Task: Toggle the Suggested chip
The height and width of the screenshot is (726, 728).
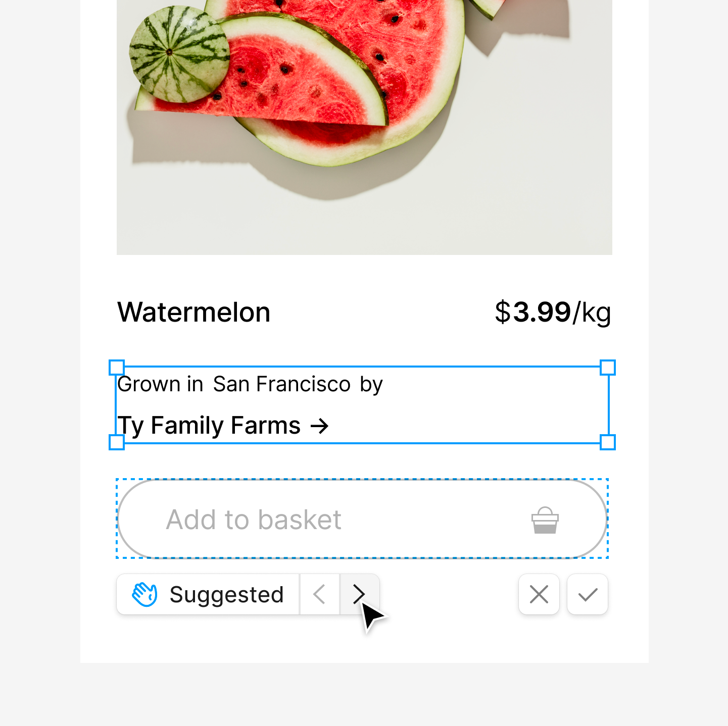Action: (207, 594)
